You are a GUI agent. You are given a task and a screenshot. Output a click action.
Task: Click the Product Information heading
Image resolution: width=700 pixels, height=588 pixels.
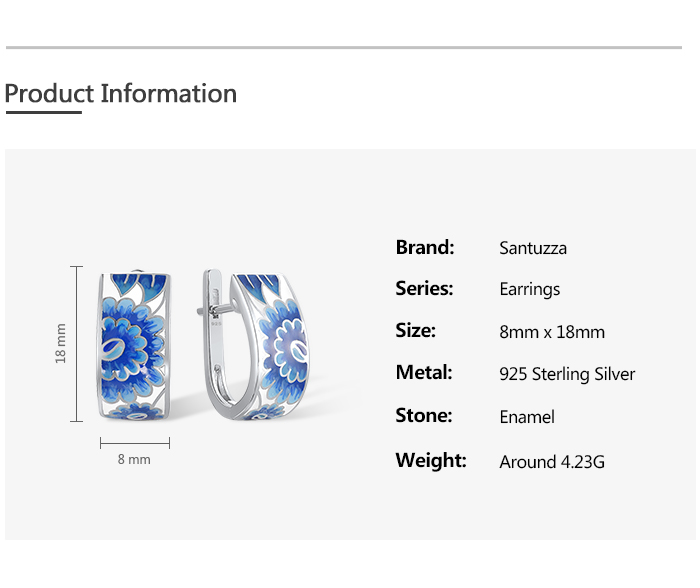coord(121,94)
